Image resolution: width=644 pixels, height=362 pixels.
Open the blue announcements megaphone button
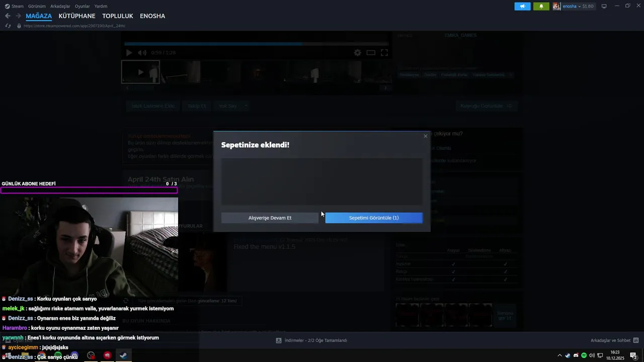(x=522, y=6)
